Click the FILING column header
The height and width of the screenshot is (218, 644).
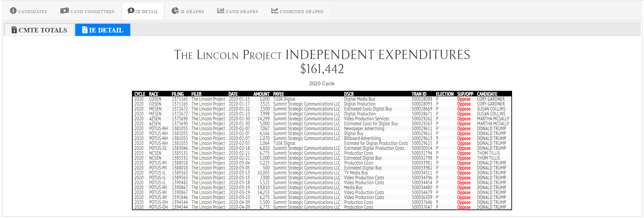coord(178,94)
